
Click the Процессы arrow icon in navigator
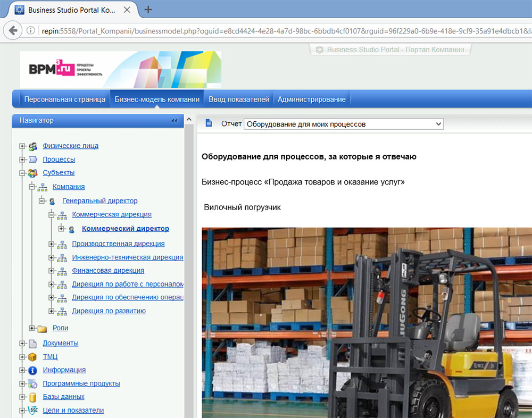33,160
